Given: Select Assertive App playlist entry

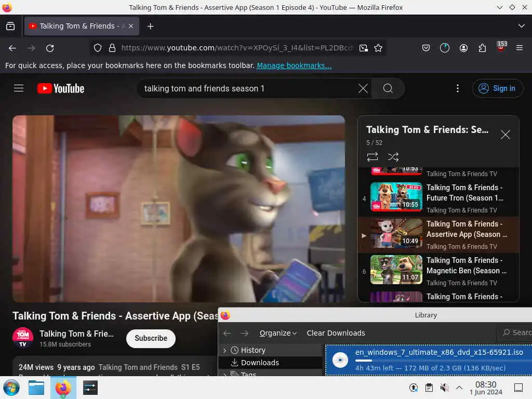Looking at the screenshot, I should pyautogui.click(x=438, y=235).
